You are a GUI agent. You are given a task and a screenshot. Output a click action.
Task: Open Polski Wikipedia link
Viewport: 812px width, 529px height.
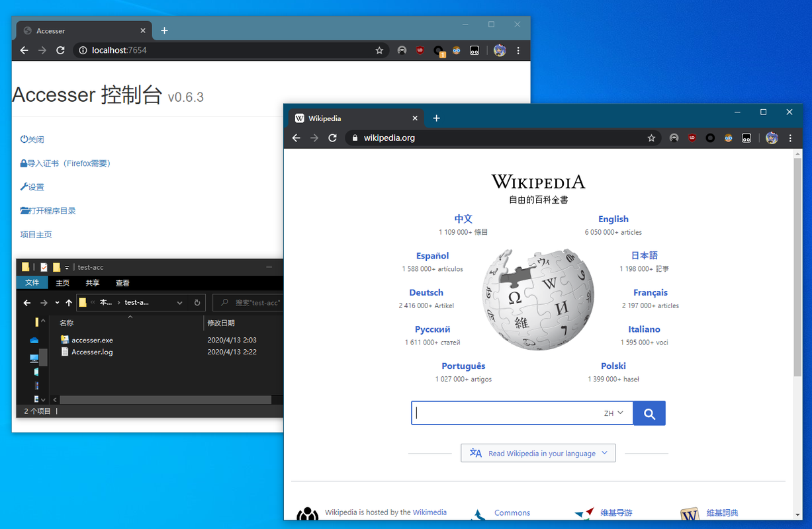coord(613,366)
